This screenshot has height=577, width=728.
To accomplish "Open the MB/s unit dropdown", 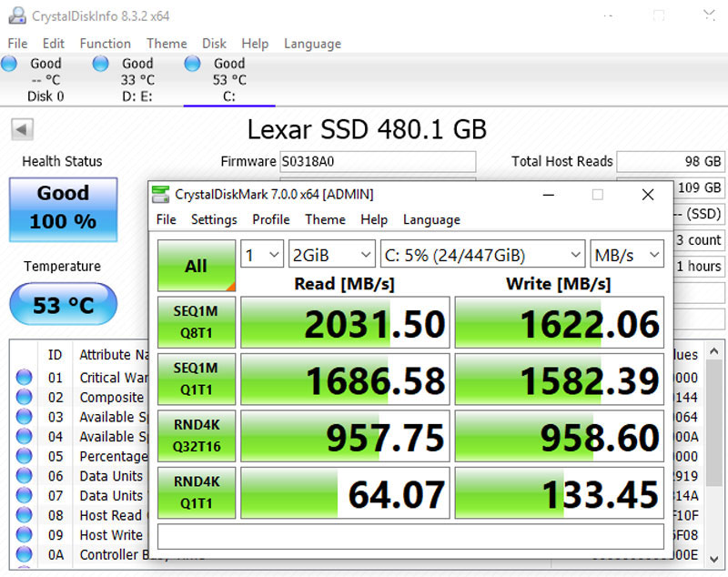I will click(627, 255).
